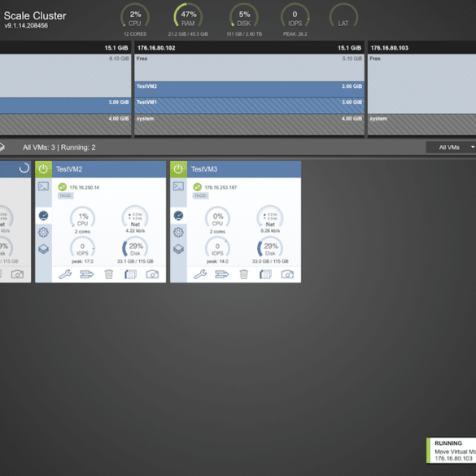Click the cluster DISK 5% gauge

pos(244,16)
